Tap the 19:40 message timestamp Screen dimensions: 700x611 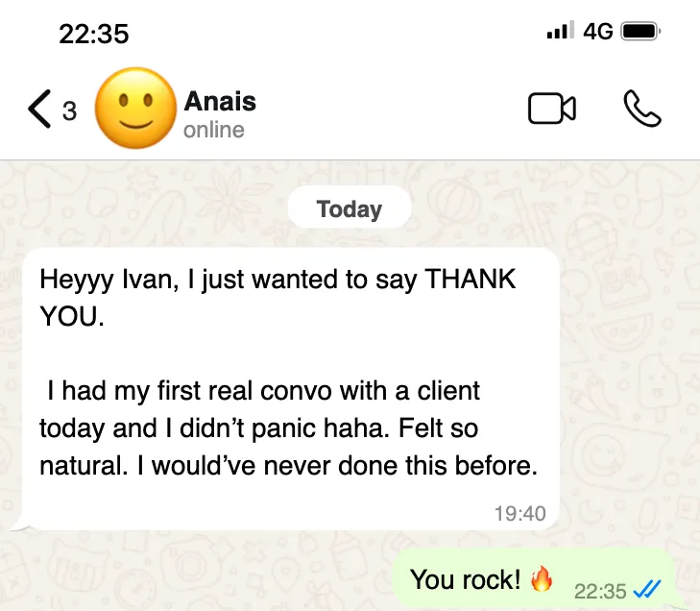[519, 514]
